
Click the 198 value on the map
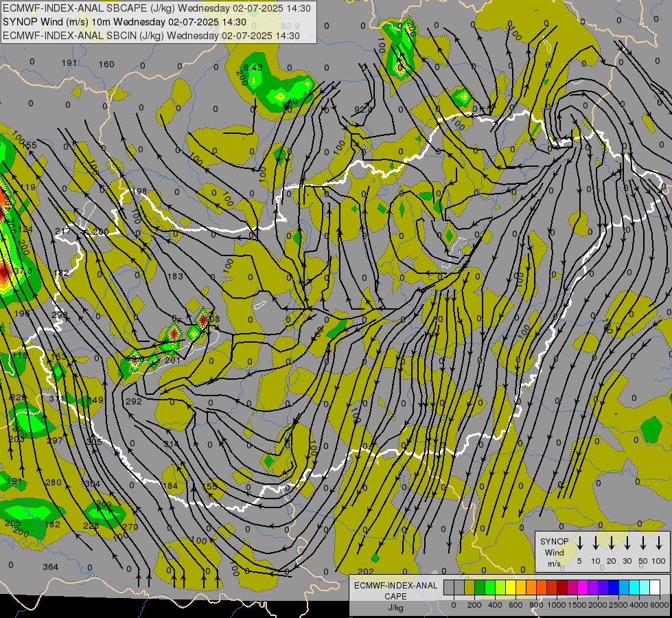point(139,192)
